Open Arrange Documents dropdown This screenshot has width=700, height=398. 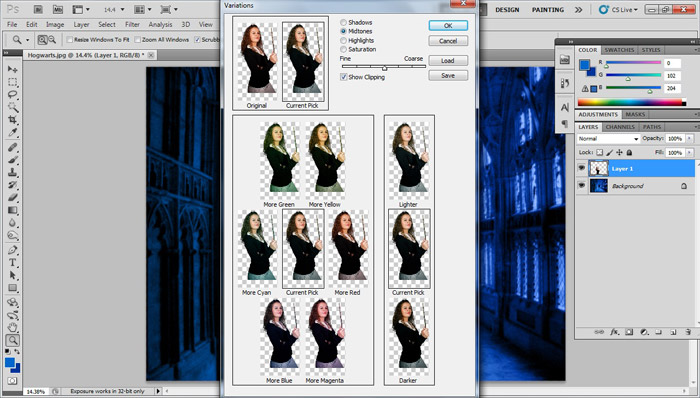click(143, 9)
